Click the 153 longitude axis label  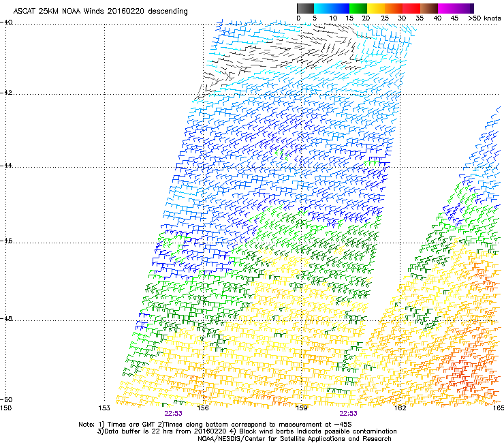pyautogui.click(x=104, y=408)
